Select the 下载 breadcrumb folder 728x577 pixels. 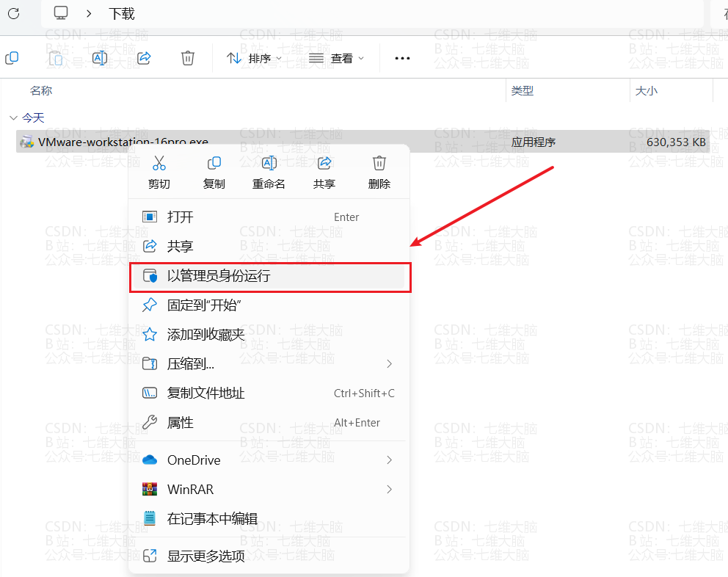(x=122, y=14)
